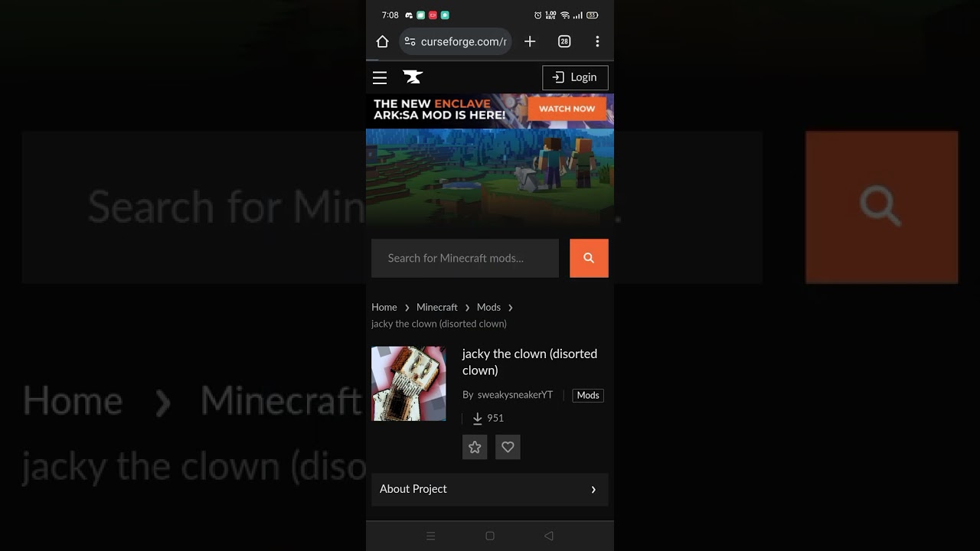Click the Mods category tag
980x551 pixels.
click(588, 395)
